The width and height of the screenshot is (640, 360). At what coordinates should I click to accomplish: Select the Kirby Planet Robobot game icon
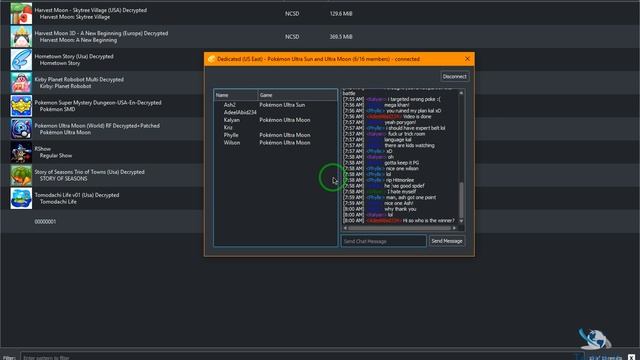(x=21, y=83)
